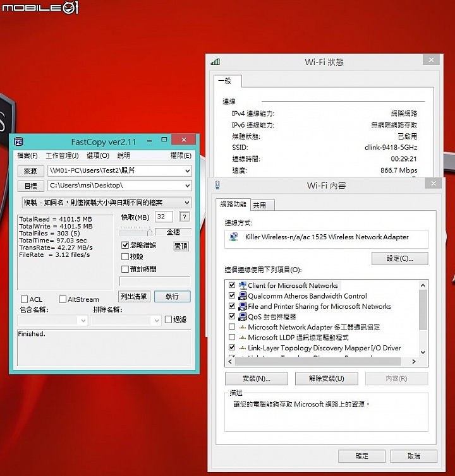The height and width of the screenshot is (476, 455).
Task: Open the 檔案(F) menu
Action: click(27, 156)
